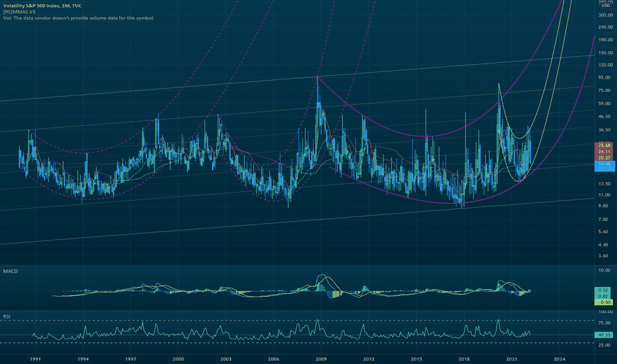Click the 46.50 price axis label
Image resolution: width=617 pixels, height=364 pixels.
coord(604,117)
